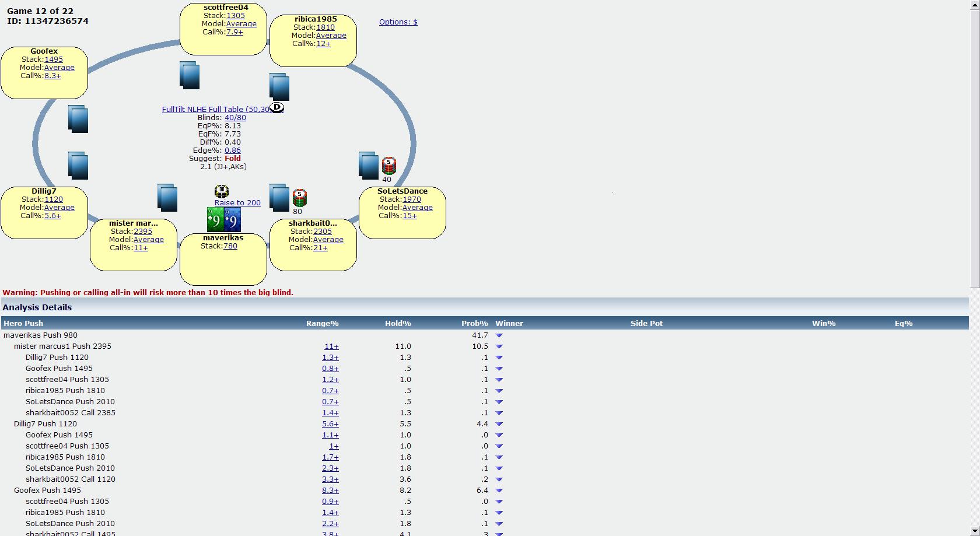Open the Edge% 0.86 setting
The image size is (980, 536).
232,150
